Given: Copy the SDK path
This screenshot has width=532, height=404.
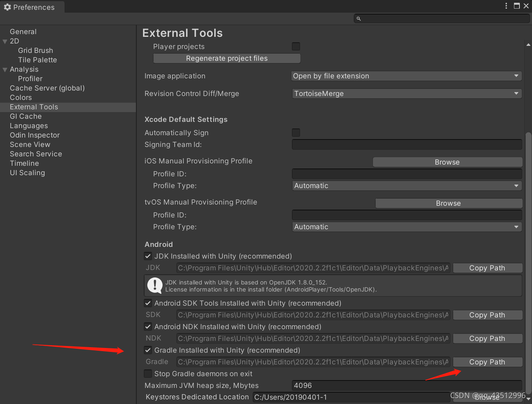Looking at the screenshot, I should (x=487, y=315).
